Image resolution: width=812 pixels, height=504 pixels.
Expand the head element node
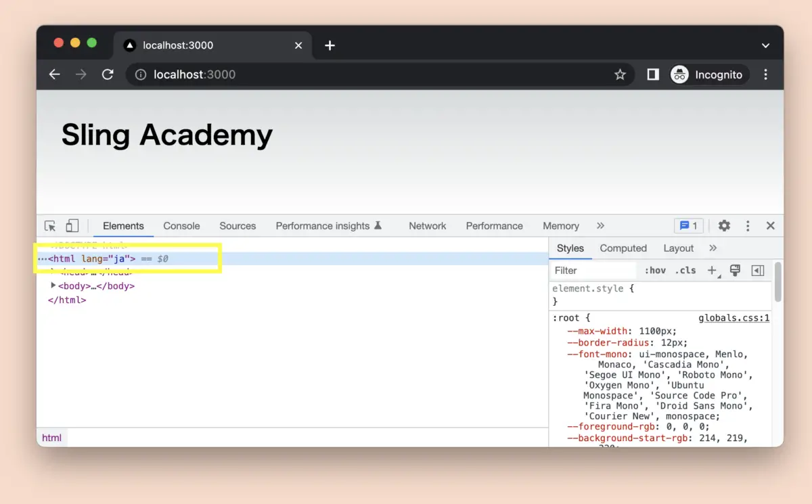point(53,272)
